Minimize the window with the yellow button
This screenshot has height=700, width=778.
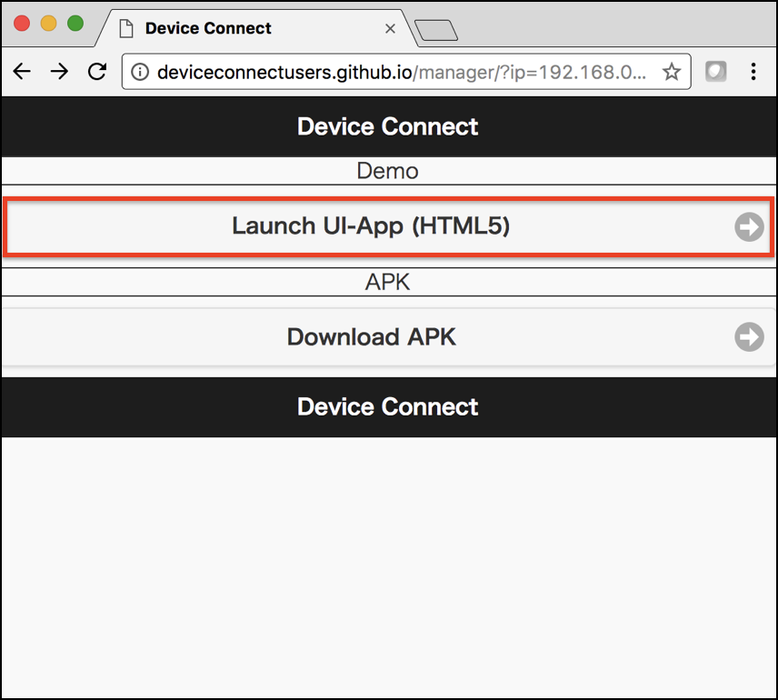point(49,24)
